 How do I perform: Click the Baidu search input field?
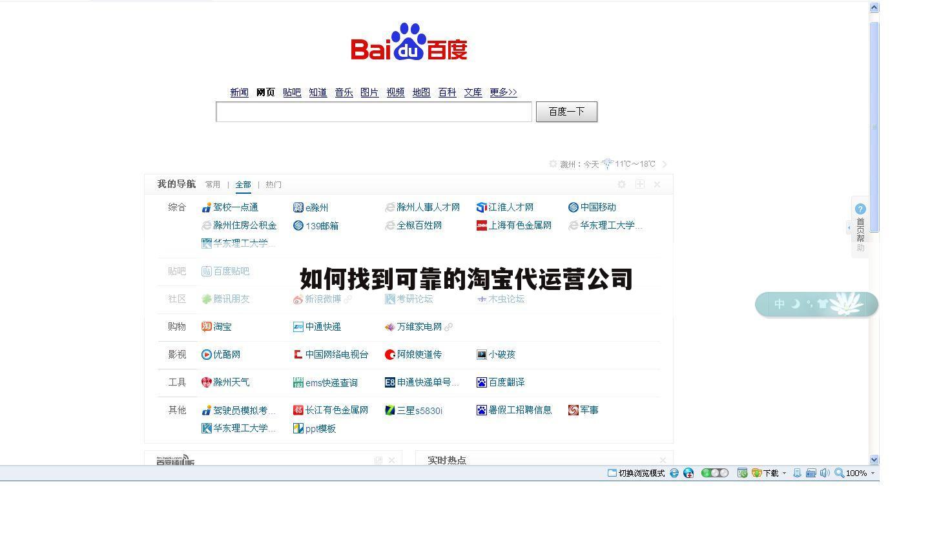(374, 112)
